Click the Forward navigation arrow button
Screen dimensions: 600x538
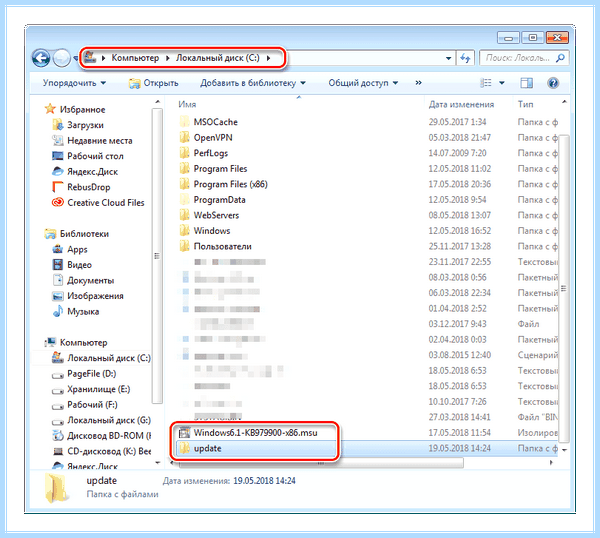[61, 59]
